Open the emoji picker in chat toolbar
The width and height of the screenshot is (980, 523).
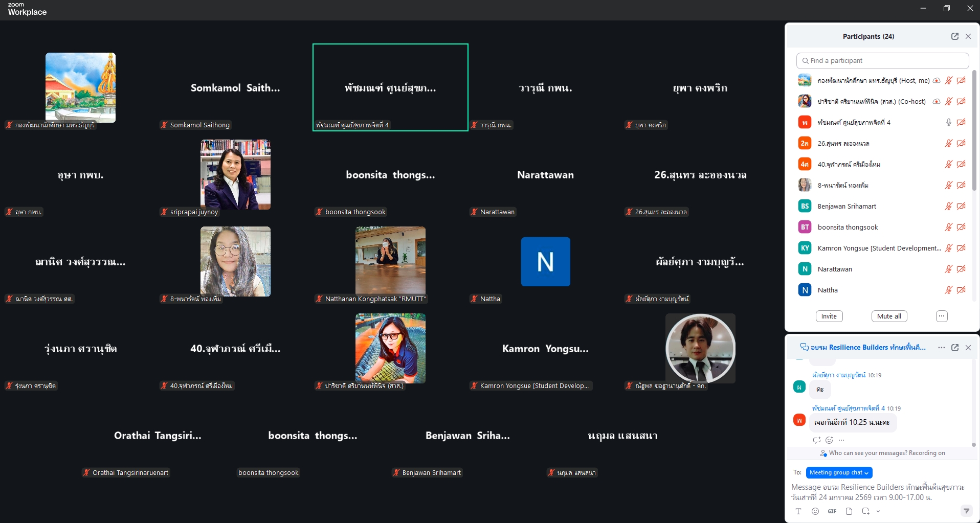point(815,511)
